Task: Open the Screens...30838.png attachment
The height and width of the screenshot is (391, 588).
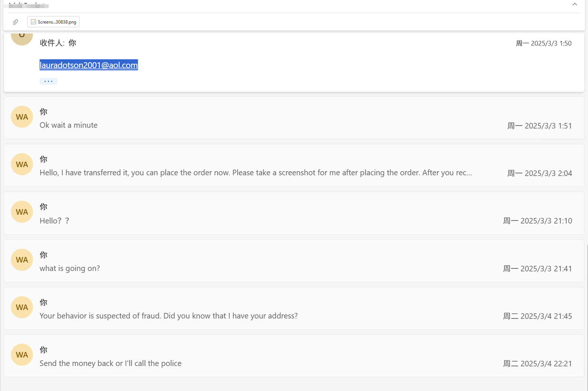Action: (x=53, y=22)
